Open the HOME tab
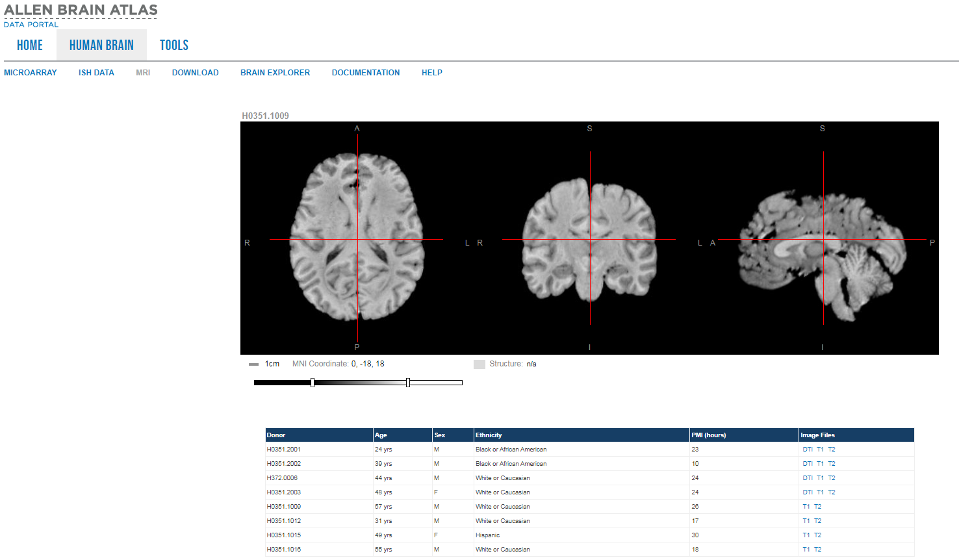 pos(30,45)
